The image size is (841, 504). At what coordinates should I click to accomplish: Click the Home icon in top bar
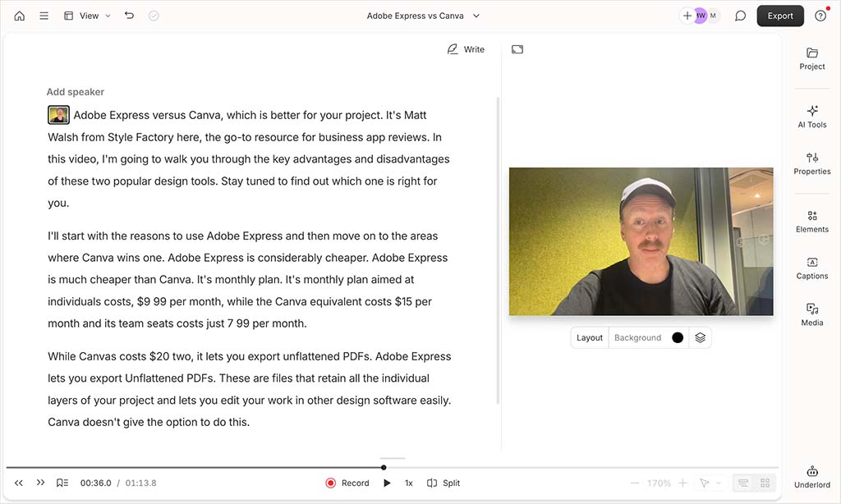coord(19,15)
